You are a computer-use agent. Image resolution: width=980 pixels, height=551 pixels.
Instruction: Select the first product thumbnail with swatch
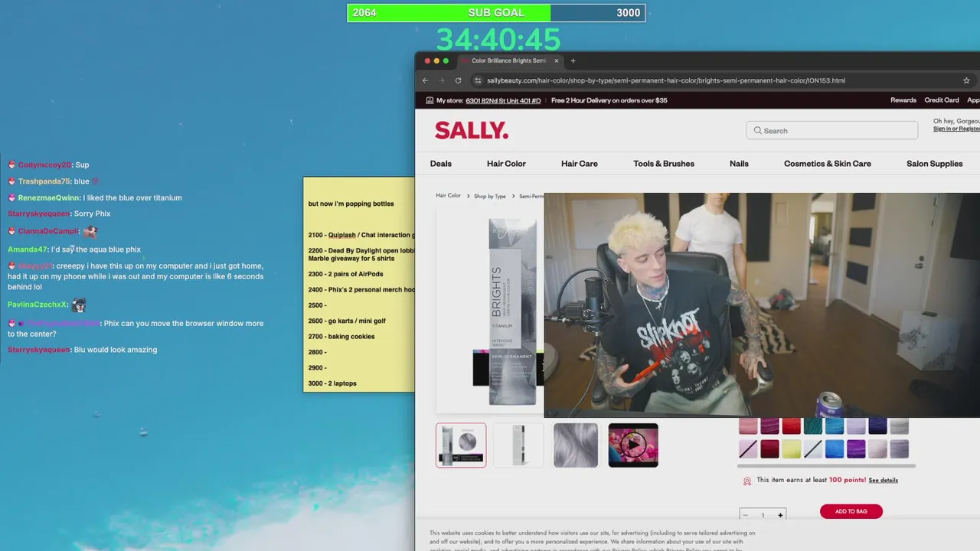tap(461, 445)
